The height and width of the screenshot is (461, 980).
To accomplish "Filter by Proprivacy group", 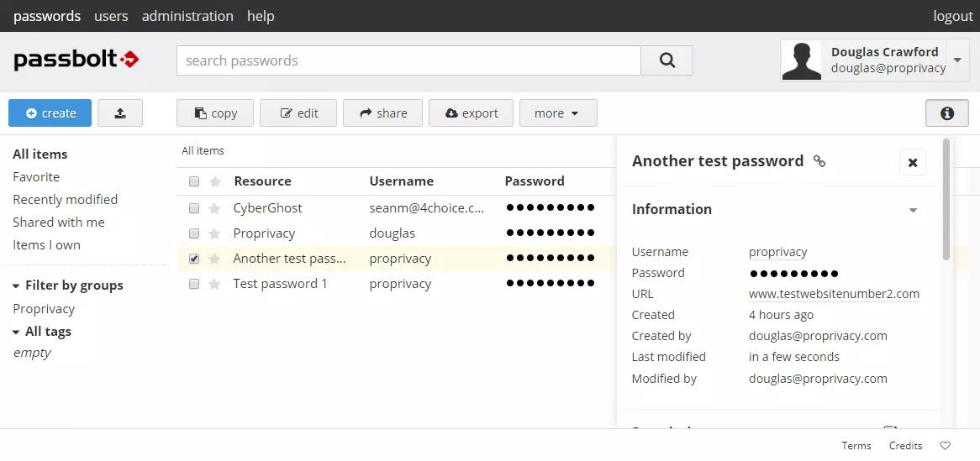I will coord(44,309).
